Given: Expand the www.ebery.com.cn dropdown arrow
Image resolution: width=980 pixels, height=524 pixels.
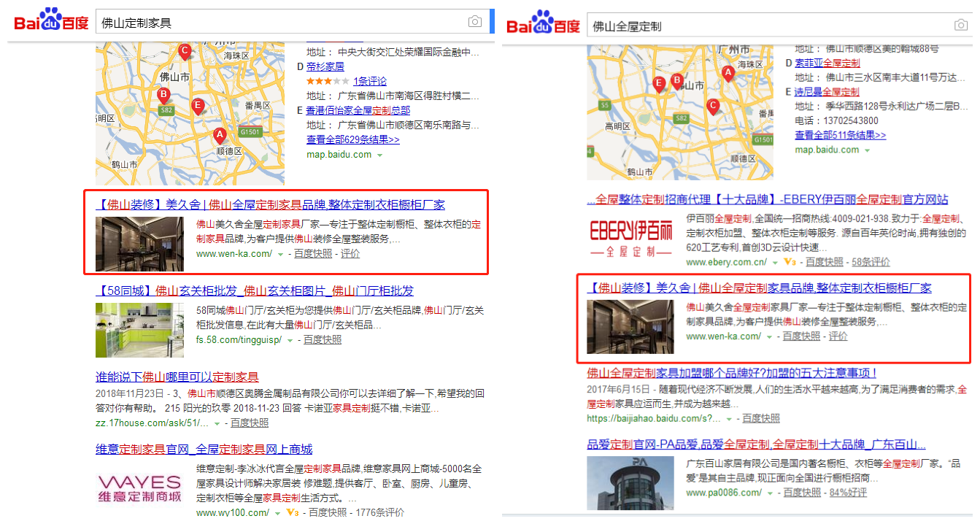Looking at the screenshot, I should [774, 262].
